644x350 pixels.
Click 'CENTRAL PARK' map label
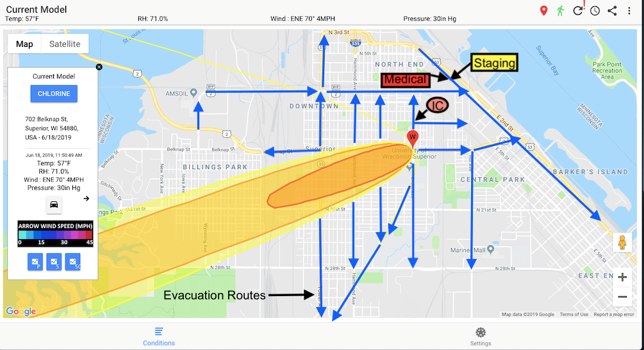492,179
